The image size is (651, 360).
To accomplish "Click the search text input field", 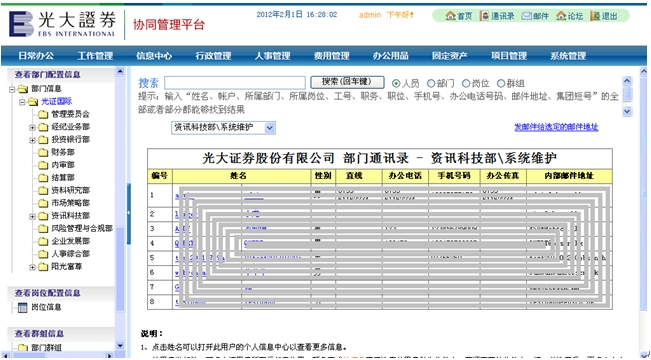I will coord(235,83).
